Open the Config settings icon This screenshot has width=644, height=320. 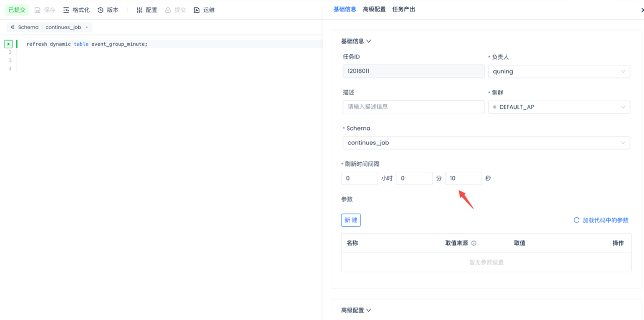139,10
